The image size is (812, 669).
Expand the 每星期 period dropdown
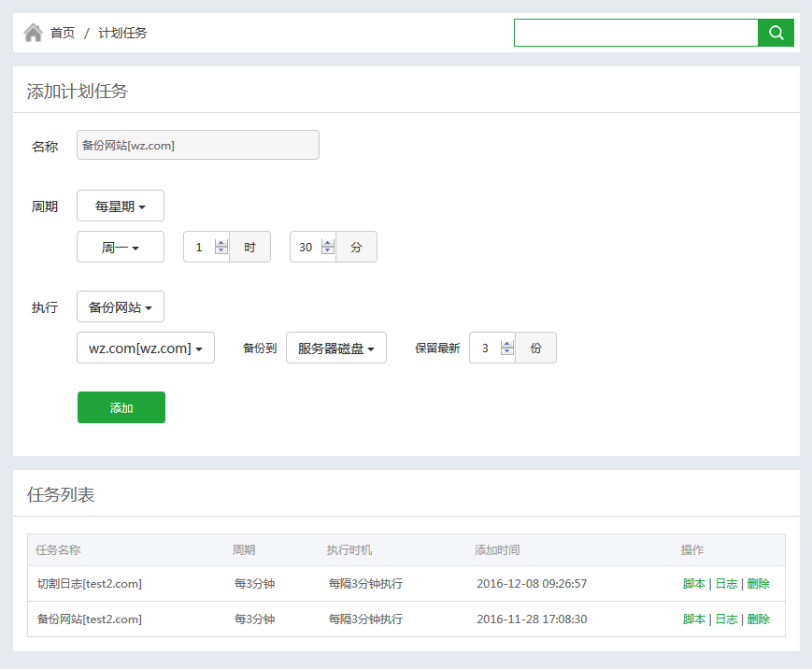point(121,206)
